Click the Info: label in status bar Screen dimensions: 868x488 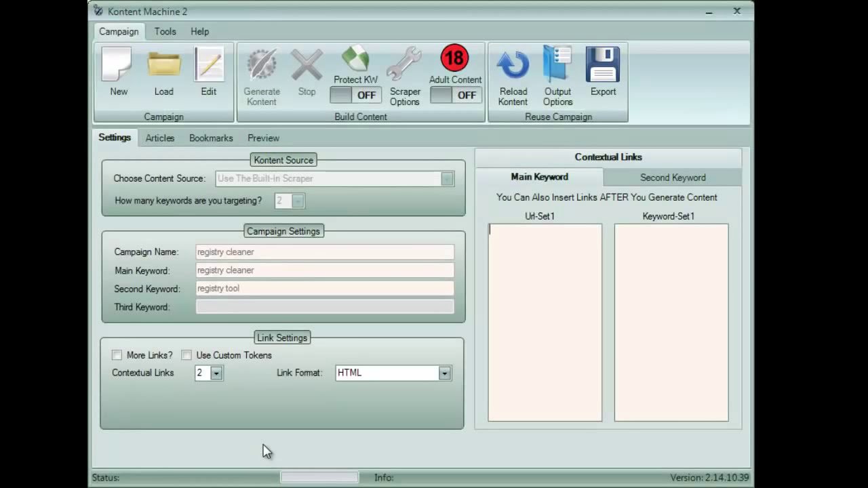pos(384,478)
